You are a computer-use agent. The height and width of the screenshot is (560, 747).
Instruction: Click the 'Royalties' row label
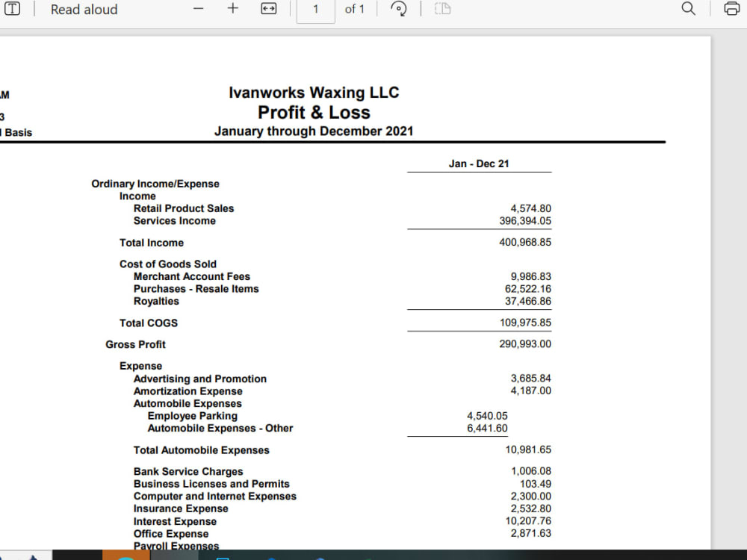pyautogui.click(x=156, y=302)
